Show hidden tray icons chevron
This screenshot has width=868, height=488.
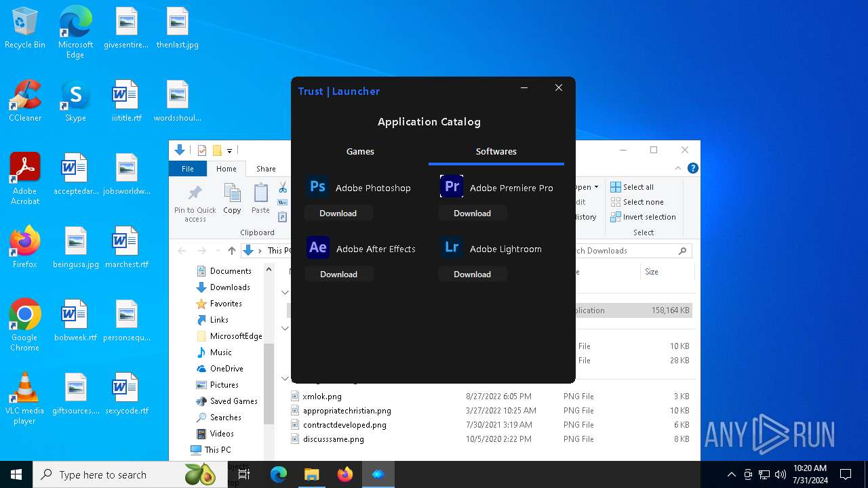pos(731,474)
